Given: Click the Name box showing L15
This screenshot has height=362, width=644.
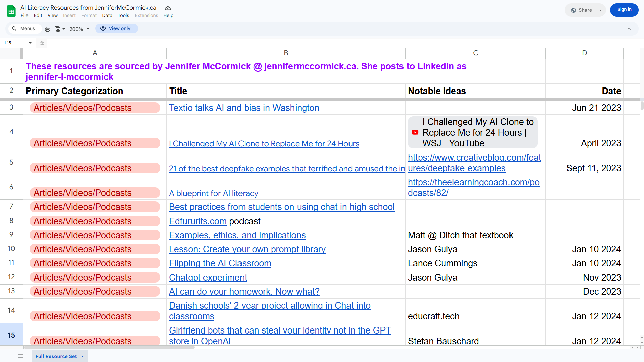Looking at the screenshot, I should pos(15,43).
